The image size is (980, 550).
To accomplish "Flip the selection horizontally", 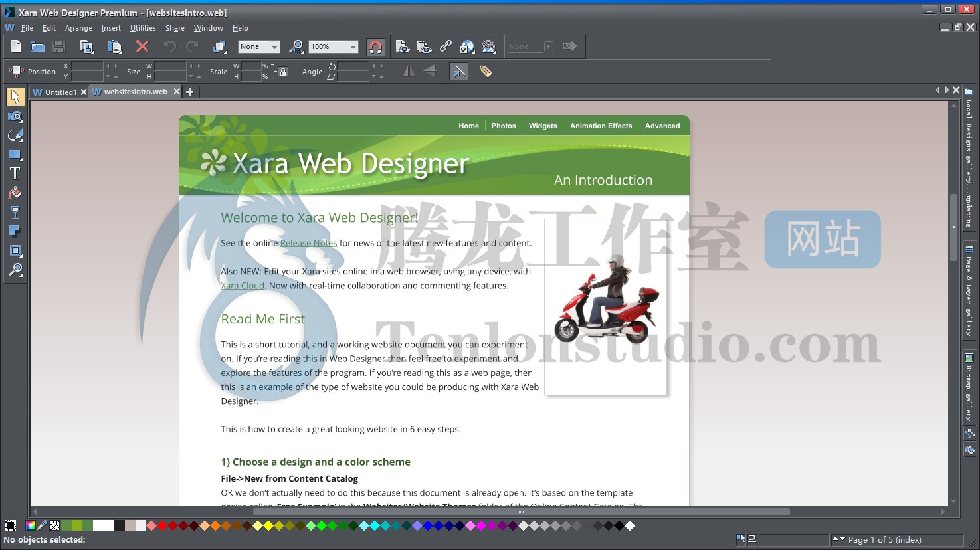I will [x=409, y=71].
